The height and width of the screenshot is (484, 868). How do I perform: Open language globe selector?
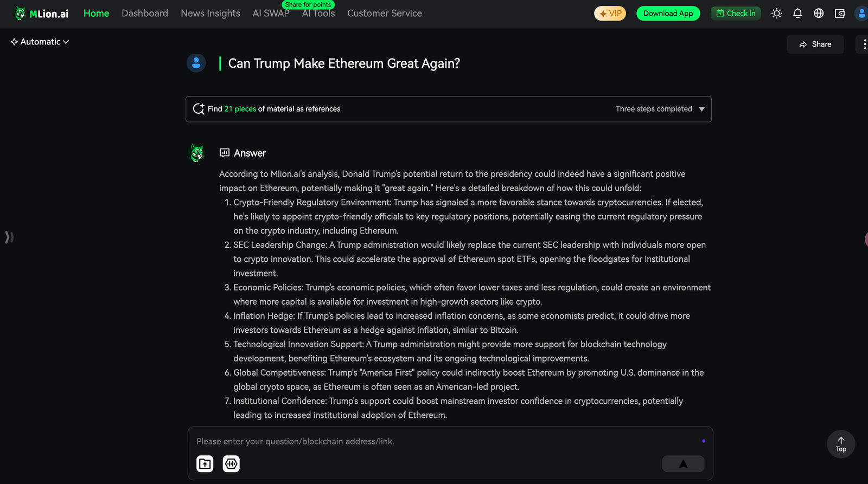coord(819,14)
